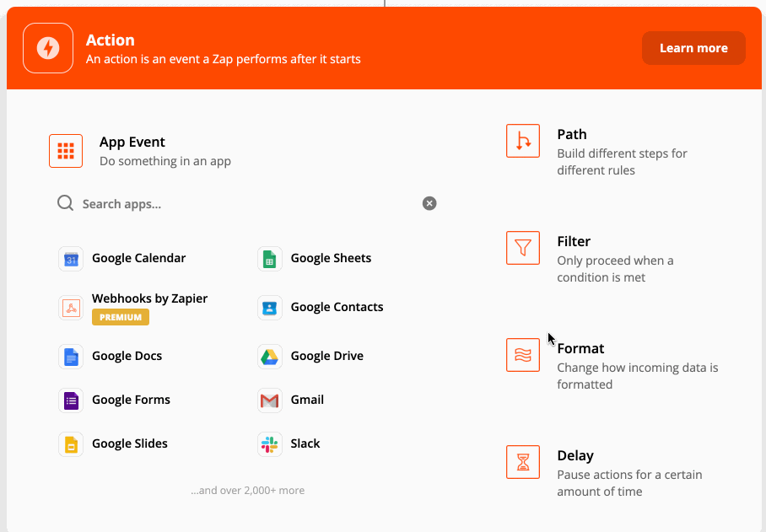Select the Google Contacts icon
The width and height of the screenshot is (766, 532).
pyautogui.click(x=270, y=308)
